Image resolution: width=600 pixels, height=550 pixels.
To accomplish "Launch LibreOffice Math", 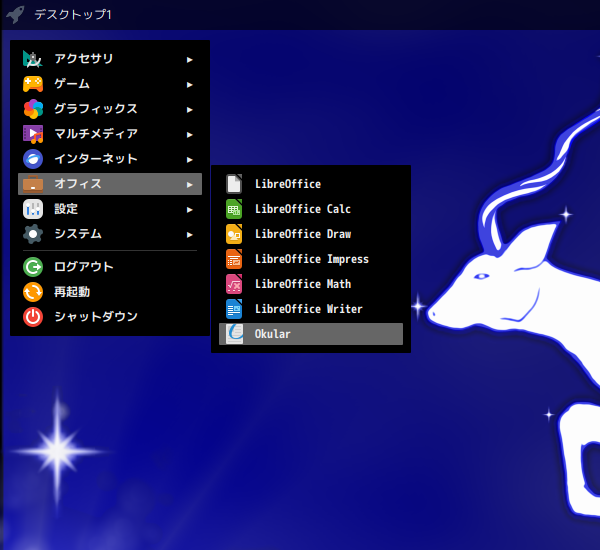I will pyautogui.click(x=311, y=284).
